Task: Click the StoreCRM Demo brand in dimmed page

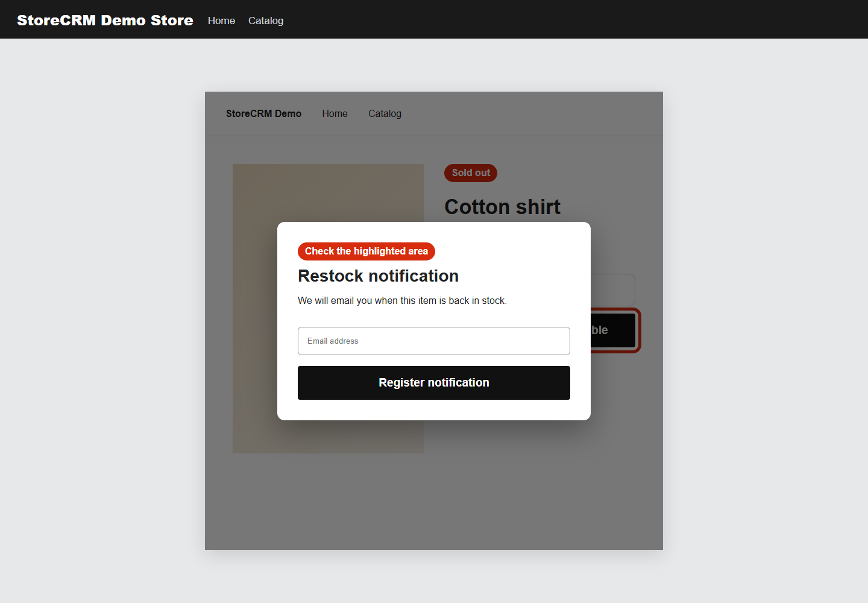Action: tap(263, 113)
